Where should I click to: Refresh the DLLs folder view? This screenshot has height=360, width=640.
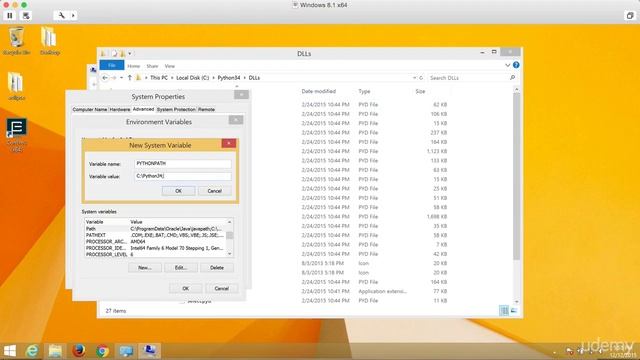coord(421,78)
